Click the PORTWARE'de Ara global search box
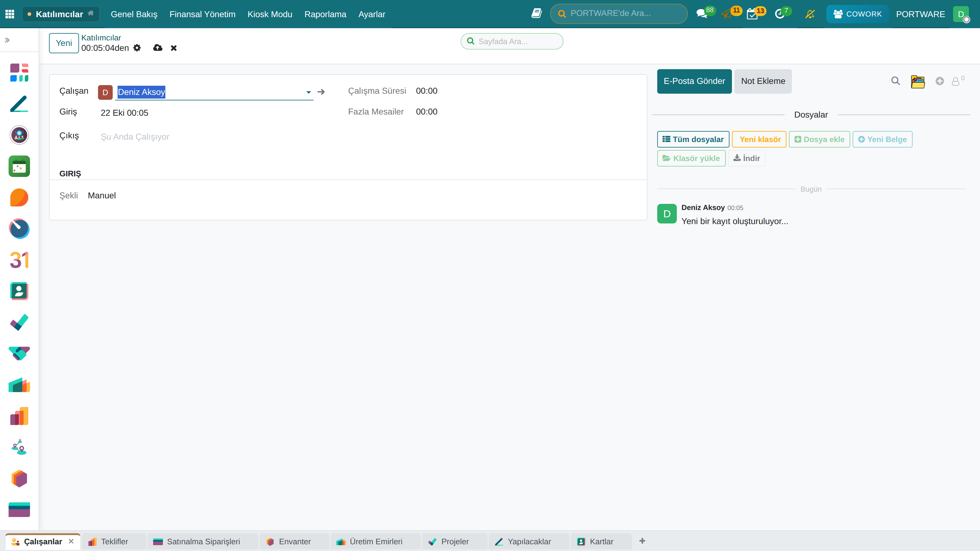Screen dimensions: 980x551 [x=619, y=14]
